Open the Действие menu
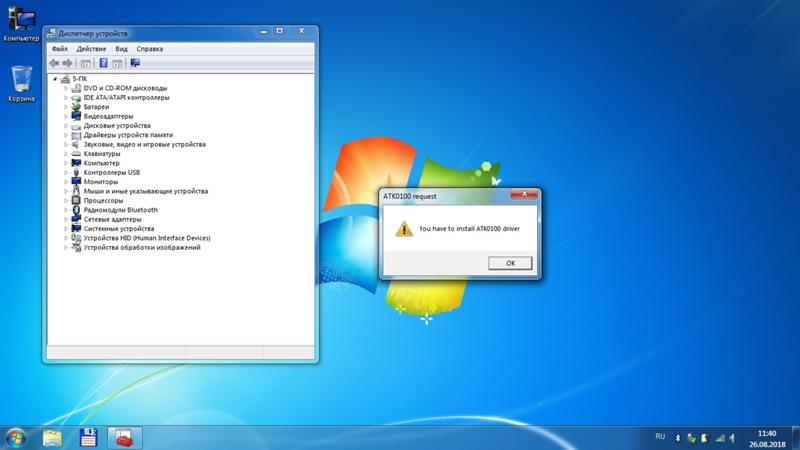Image resolution: width=800 pixels, height=450 pixels. tap(91, 49)
